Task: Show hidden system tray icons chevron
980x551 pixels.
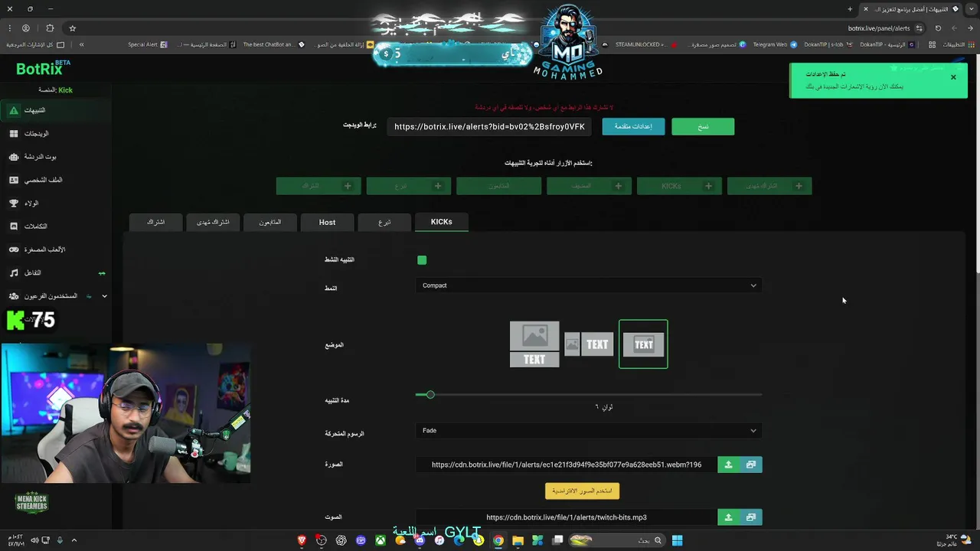Action: [74, 540]
